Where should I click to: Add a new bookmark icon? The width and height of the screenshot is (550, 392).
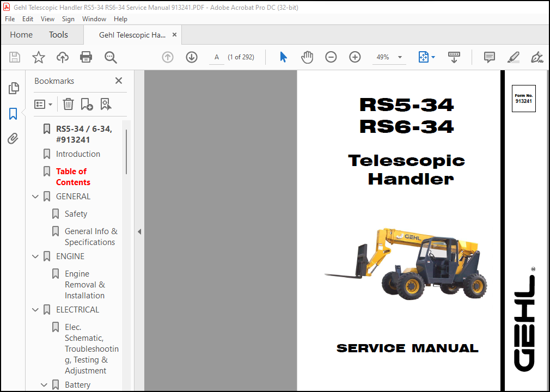87,104
